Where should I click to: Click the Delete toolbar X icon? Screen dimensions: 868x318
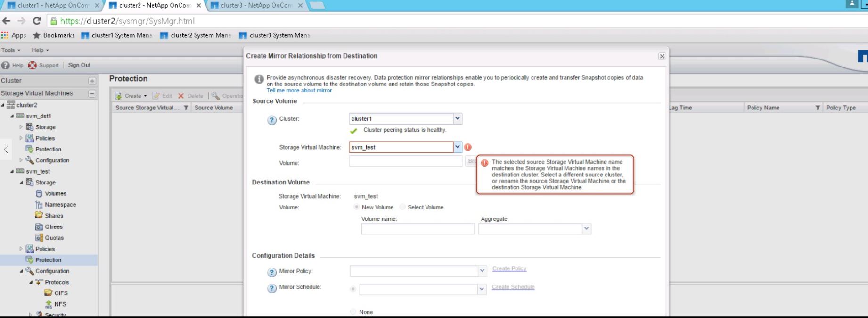coord(181,96)
